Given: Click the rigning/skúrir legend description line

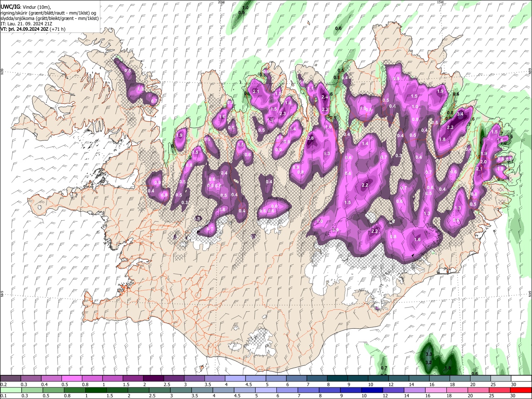Looking at the screenshot, I should click(x=49, y=13).
